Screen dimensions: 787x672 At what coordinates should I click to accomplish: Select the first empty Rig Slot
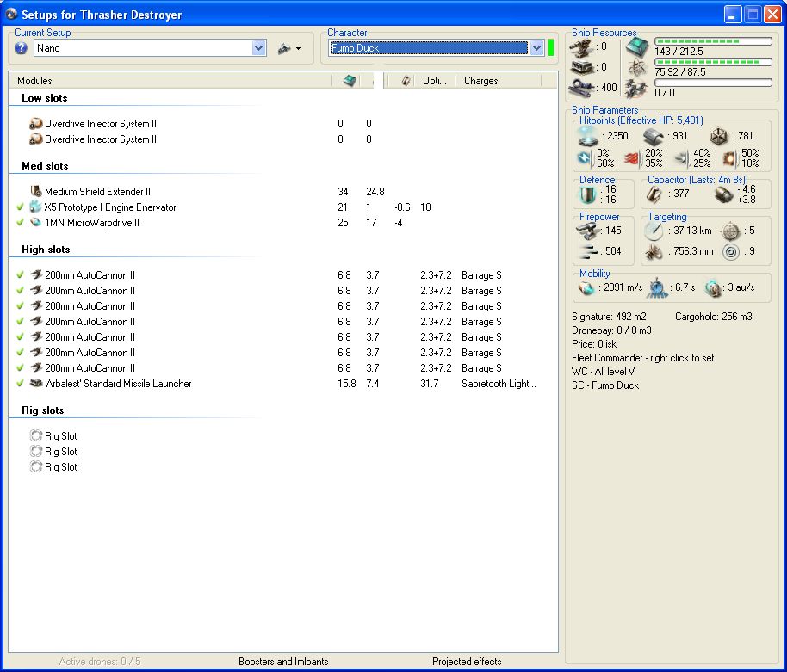click(53, 435)
